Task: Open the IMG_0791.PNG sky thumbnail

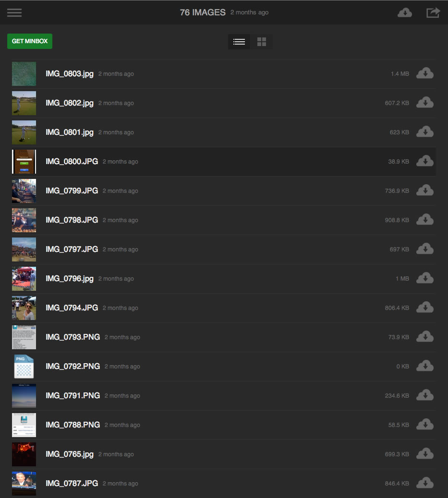Action: tap(24, 396)
